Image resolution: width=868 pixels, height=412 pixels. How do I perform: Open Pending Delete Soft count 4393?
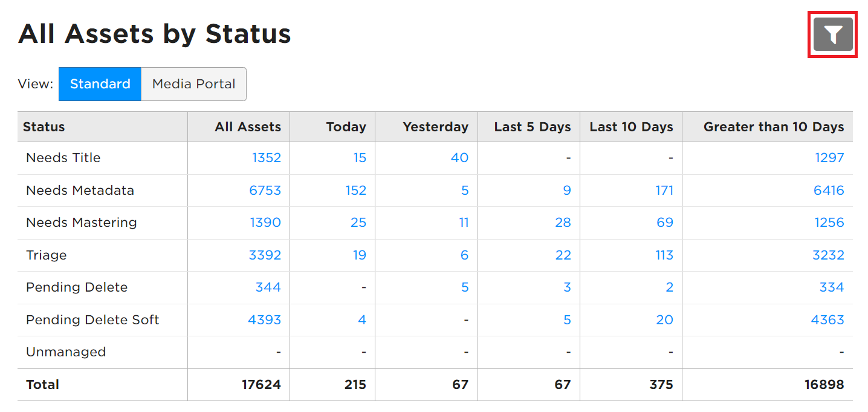(265, 320)
